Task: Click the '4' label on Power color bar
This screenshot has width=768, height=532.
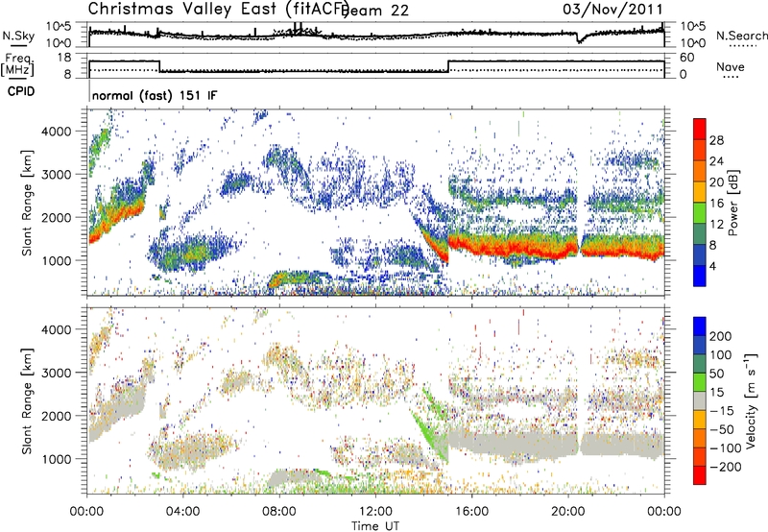Action: 712,266
